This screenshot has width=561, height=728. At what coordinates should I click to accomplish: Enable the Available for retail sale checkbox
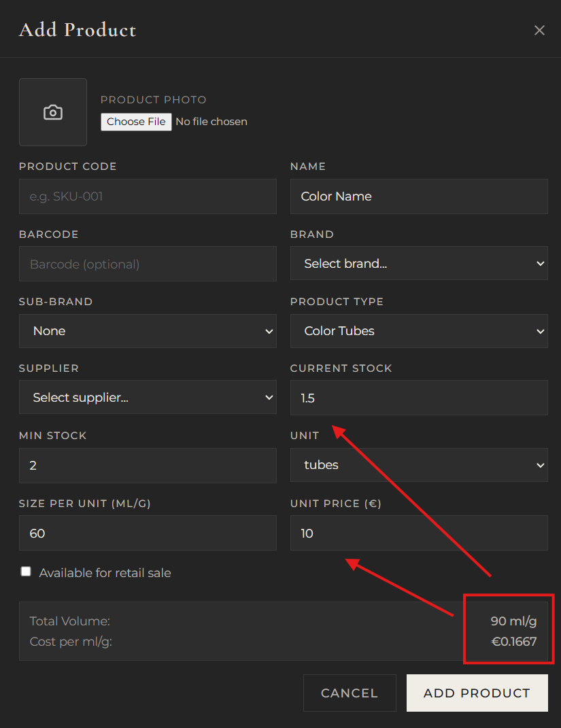25,571
